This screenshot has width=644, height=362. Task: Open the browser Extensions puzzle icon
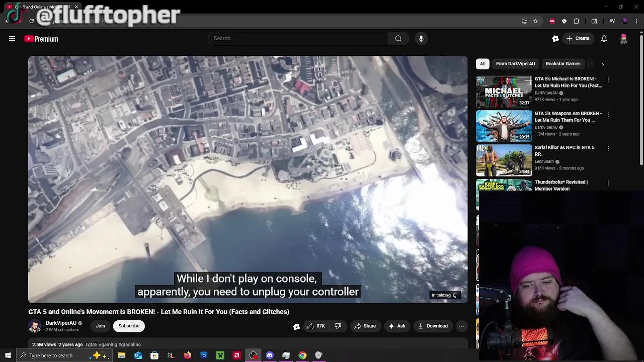point(577,21)
